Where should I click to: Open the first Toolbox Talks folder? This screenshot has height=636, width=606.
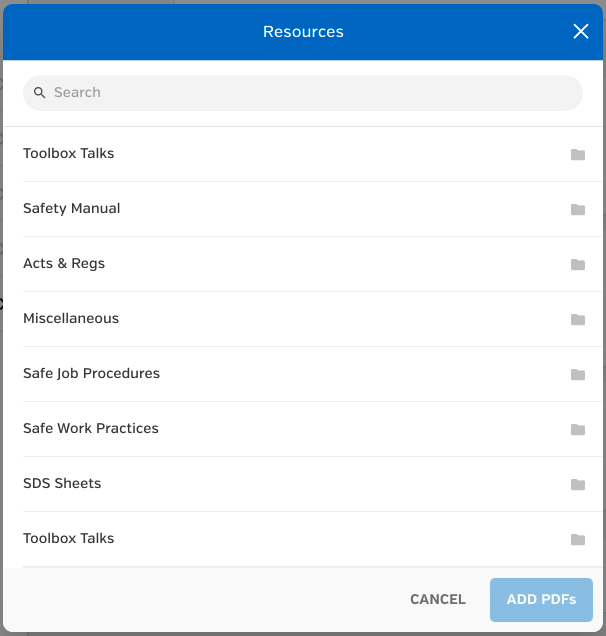pyautogui.click(x=312, y=154)
